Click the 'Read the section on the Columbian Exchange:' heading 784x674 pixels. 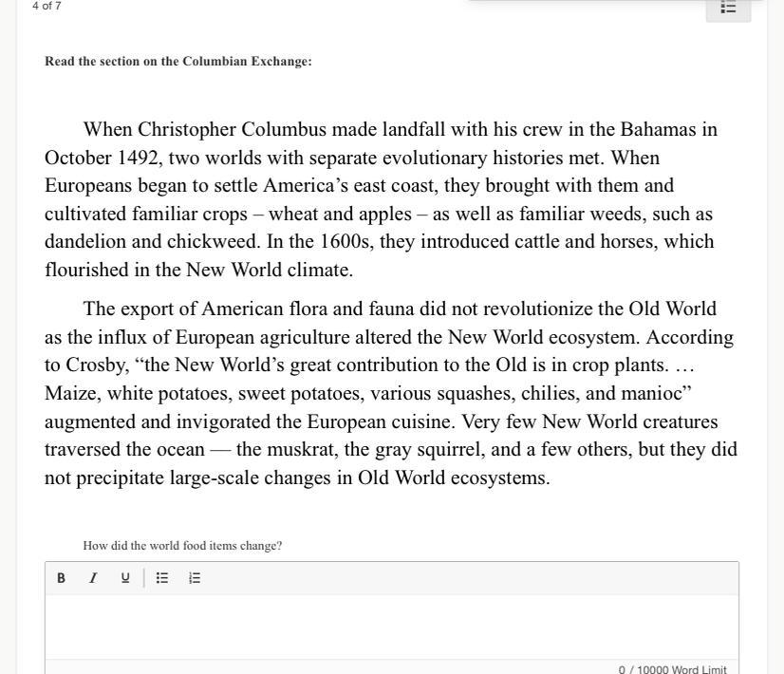tap(178, 62)
